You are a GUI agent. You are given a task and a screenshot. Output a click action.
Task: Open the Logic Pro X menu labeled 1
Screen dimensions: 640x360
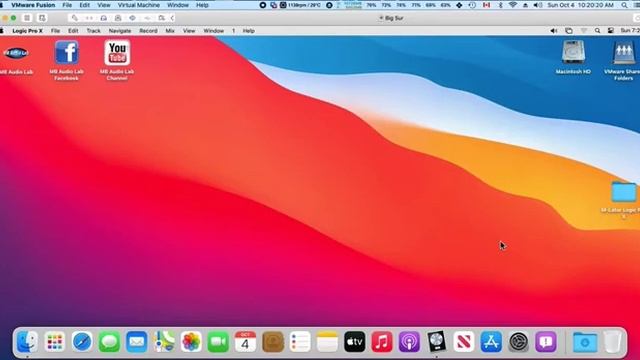point(233,31)
